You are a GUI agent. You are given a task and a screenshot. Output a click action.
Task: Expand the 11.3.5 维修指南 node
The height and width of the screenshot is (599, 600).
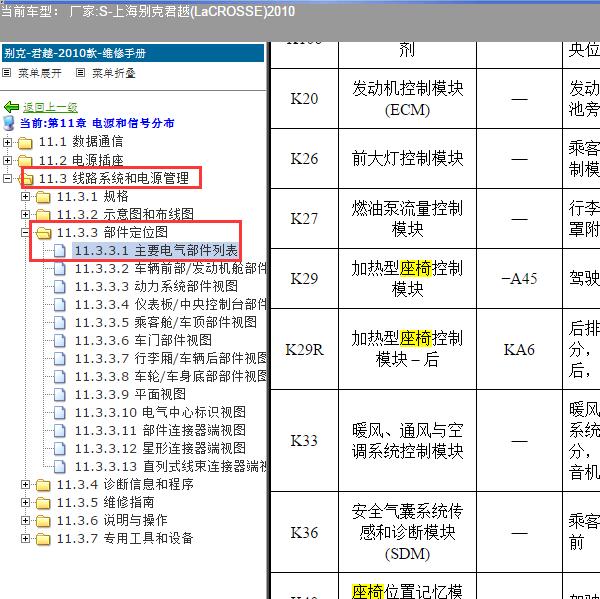tap(25, 503)
